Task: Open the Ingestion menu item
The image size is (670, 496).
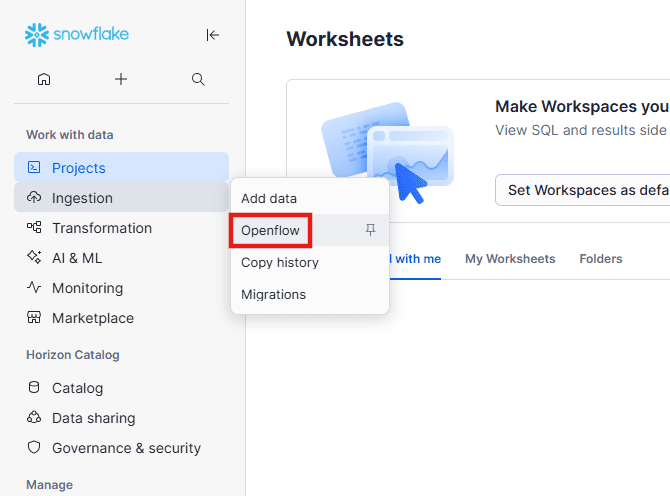Action: (121, 197)
